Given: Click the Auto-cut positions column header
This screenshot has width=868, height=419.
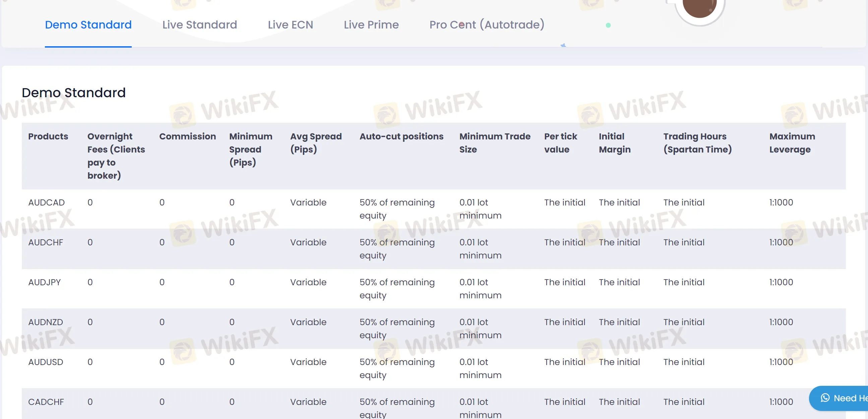Looking at the screenshot, I should [401, 136].
